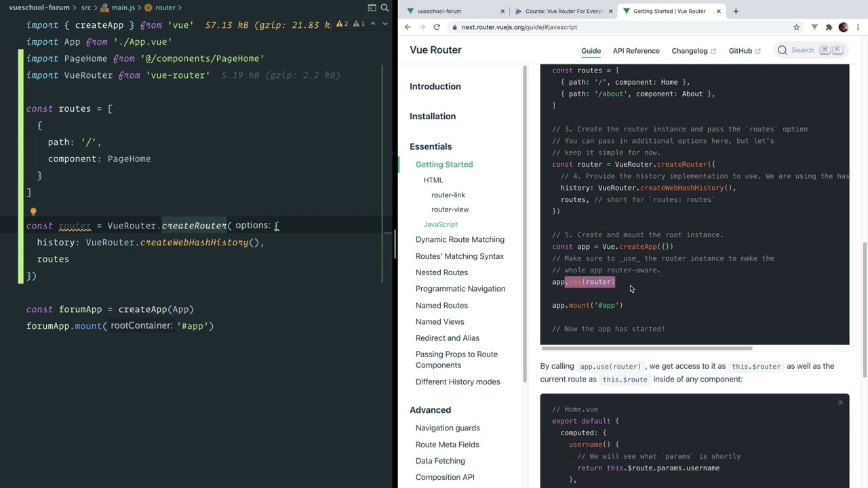Screen dimensions: 868x488
Task: Open Composition API page
Action: click(x=445, y=477)
